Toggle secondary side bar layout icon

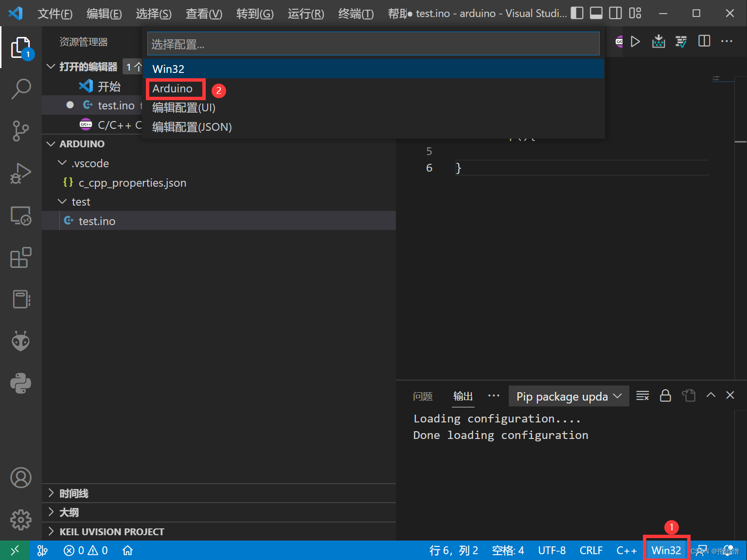pyautogui.click(x=616, y=13)
